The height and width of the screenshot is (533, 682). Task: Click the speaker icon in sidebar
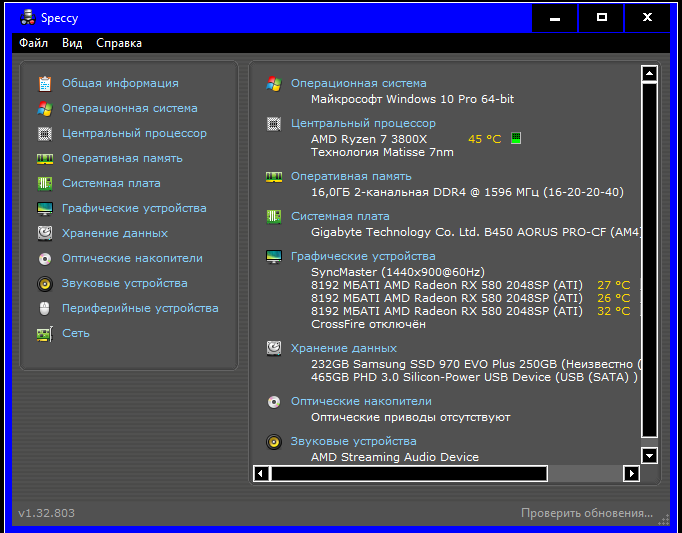pyautogui.click(x=45, y=284)
